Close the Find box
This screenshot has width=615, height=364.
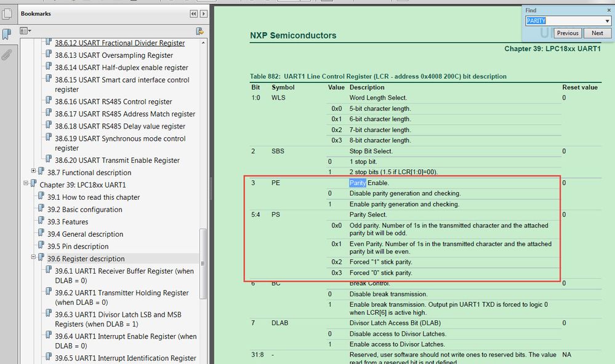pyautogui.click(x=609, y=10)
